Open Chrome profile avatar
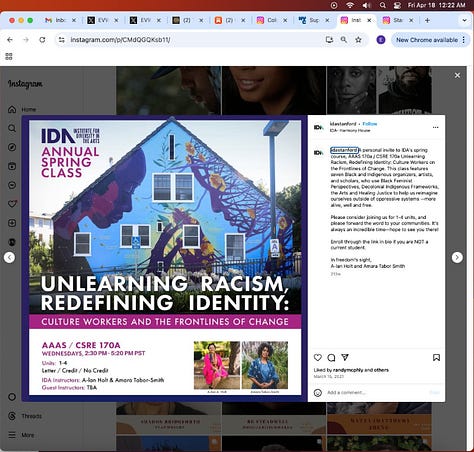Viewport: 474px width, 452px height. 381,40
